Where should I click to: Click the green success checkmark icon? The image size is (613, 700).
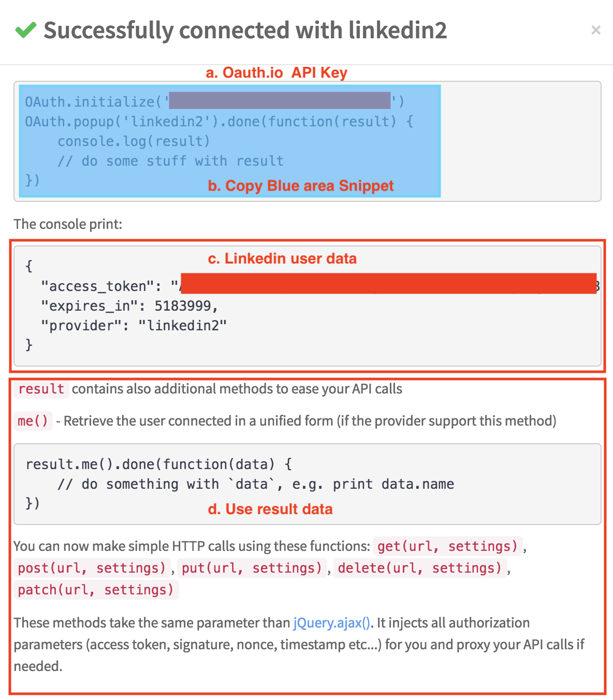click(25, 30)
